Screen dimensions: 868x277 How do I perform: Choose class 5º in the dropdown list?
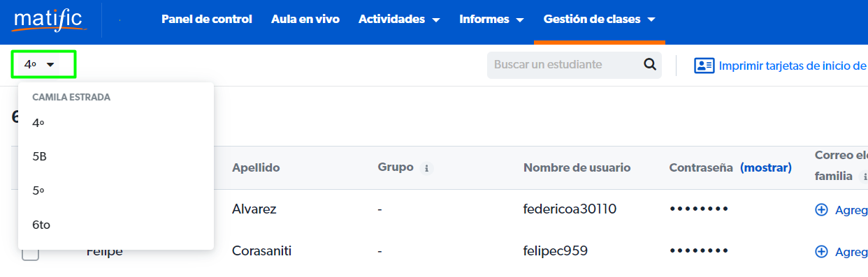116,190
